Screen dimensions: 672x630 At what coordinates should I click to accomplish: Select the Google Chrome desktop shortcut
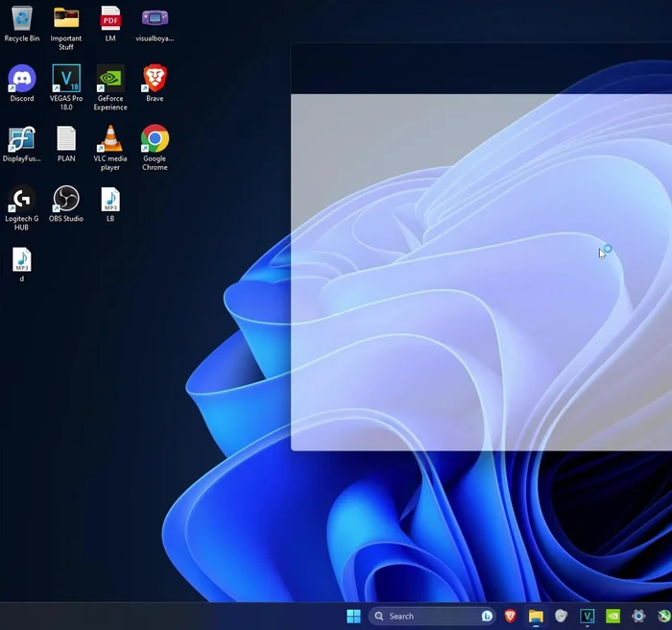pyautogui.click(x=155, y=139)
